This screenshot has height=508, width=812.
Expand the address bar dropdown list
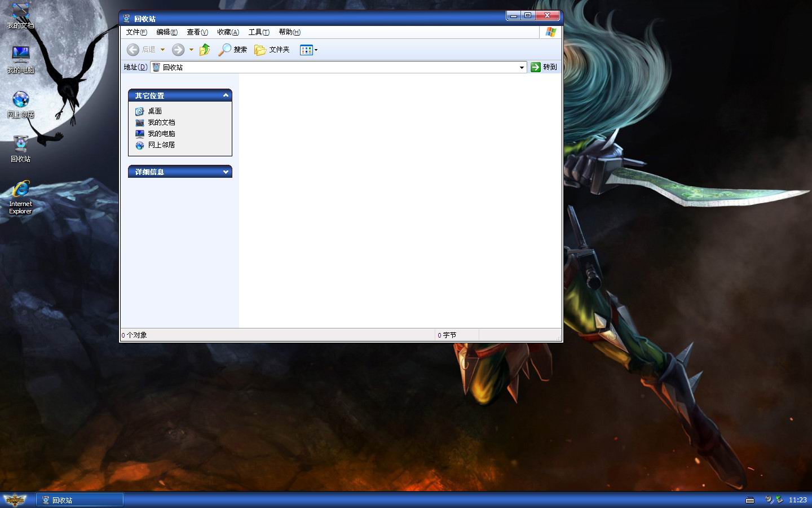coord(522,67)
